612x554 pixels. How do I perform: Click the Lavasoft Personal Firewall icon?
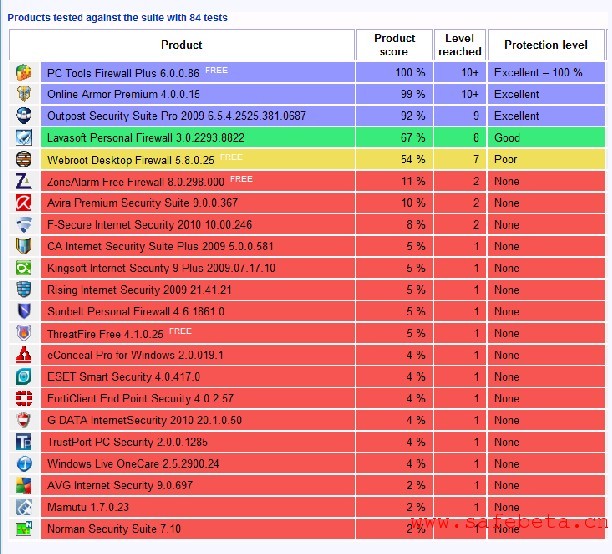click(24, 138)
